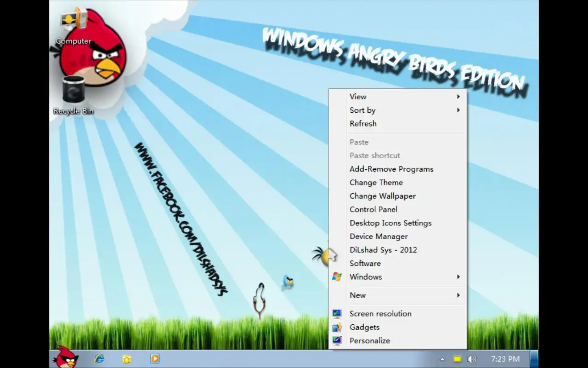Select Desktop Icons Settings

(x=398, y=223)
